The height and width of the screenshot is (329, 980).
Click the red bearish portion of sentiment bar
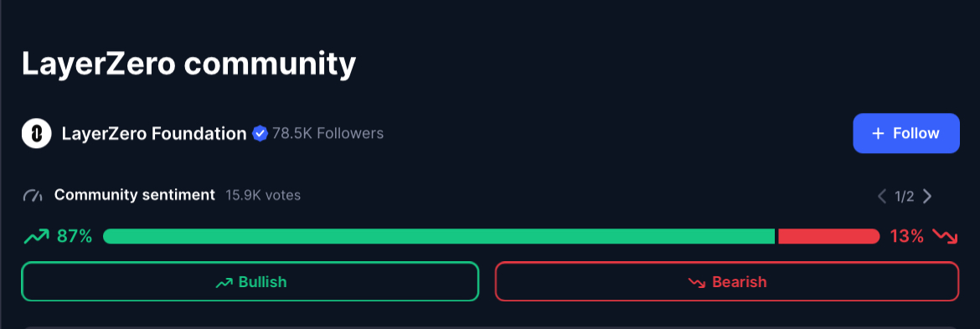(828, 236)
